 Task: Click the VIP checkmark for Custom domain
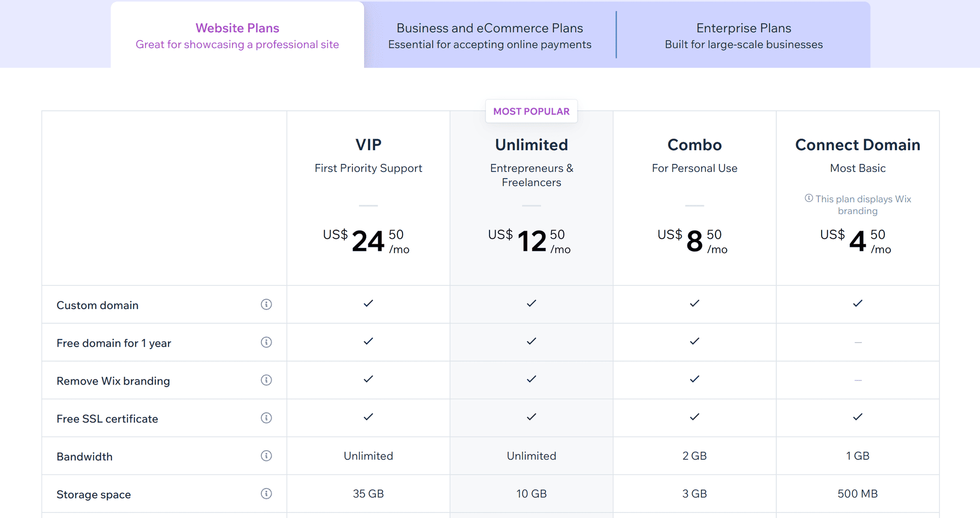click(x=368, y=304)
